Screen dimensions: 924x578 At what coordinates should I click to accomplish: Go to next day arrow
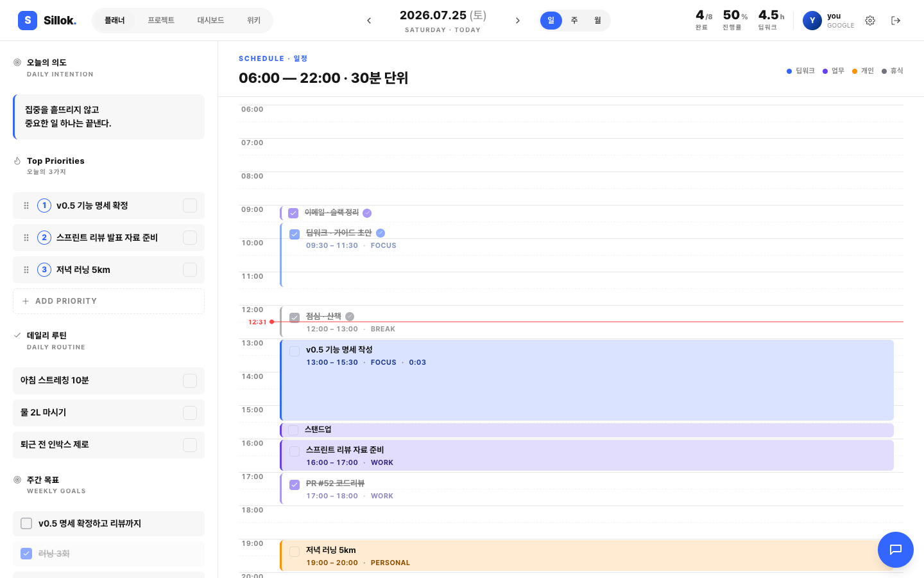518,21
